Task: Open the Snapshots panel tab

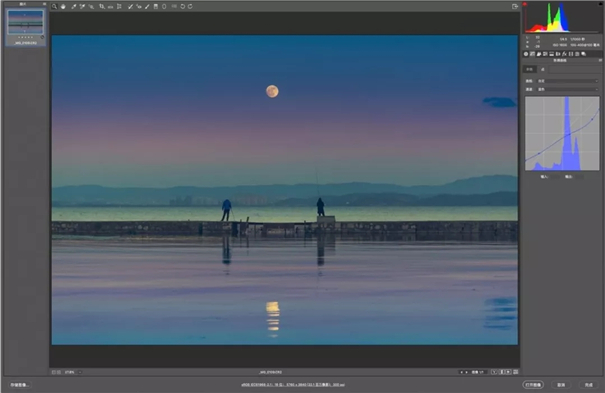Action: click(583, 54)
